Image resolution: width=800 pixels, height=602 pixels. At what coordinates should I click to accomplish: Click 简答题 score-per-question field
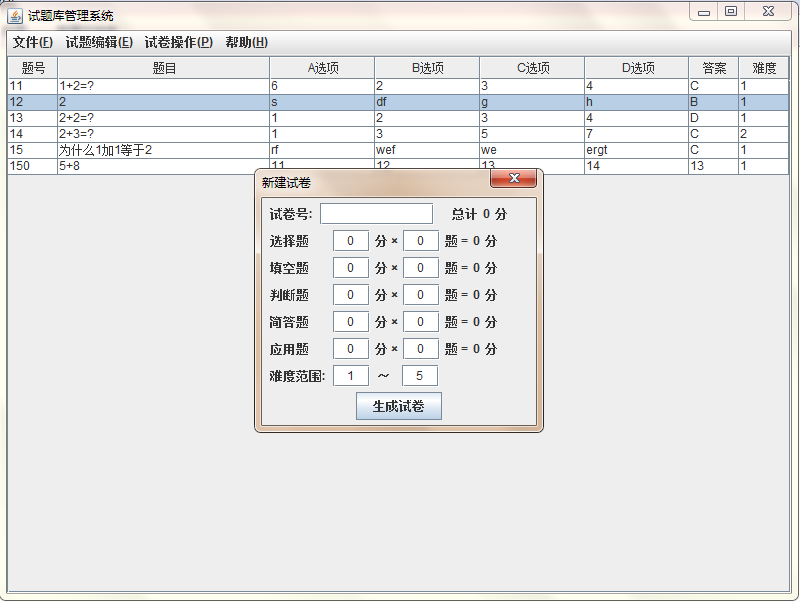tap(351, 322)
